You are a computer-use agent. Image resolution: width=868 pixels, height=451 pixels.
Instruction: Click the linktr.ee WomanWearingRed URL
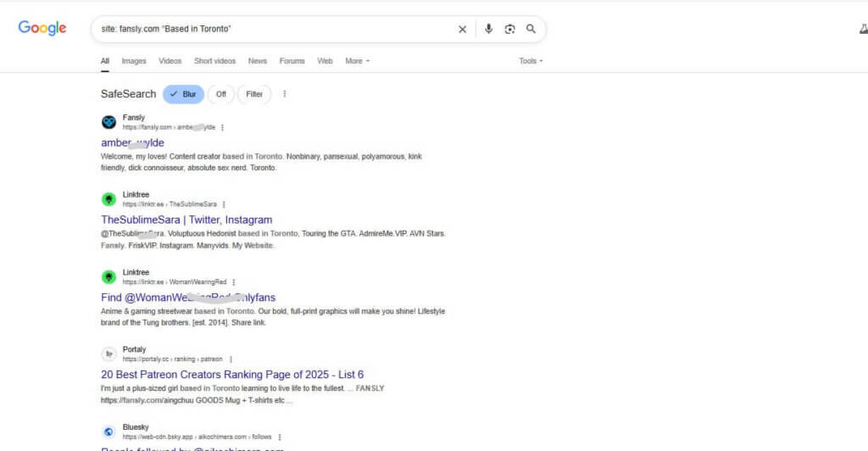tap(175, 282)
